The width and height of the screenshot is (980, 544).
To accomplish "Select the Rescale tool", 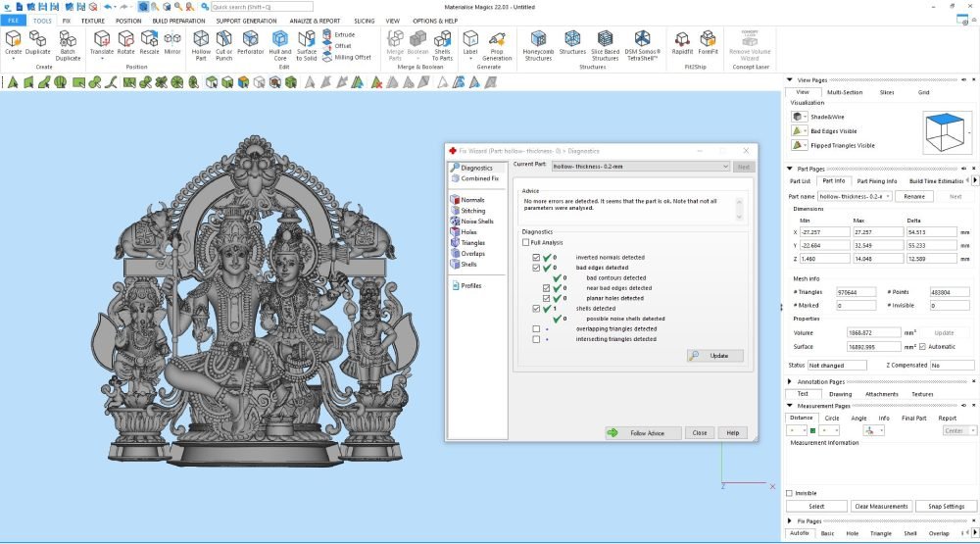I will coord(149,42).
